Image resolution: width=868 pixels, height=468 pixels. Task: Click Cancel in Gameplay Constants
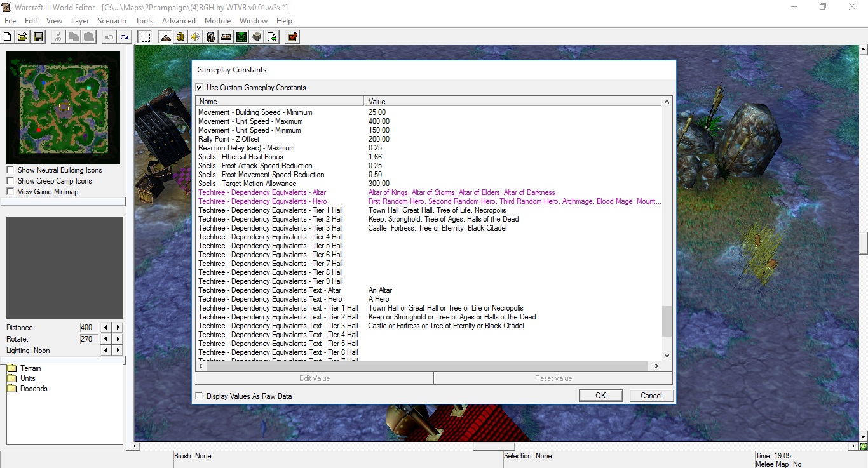pyautogui.click(x=651, y=395)
